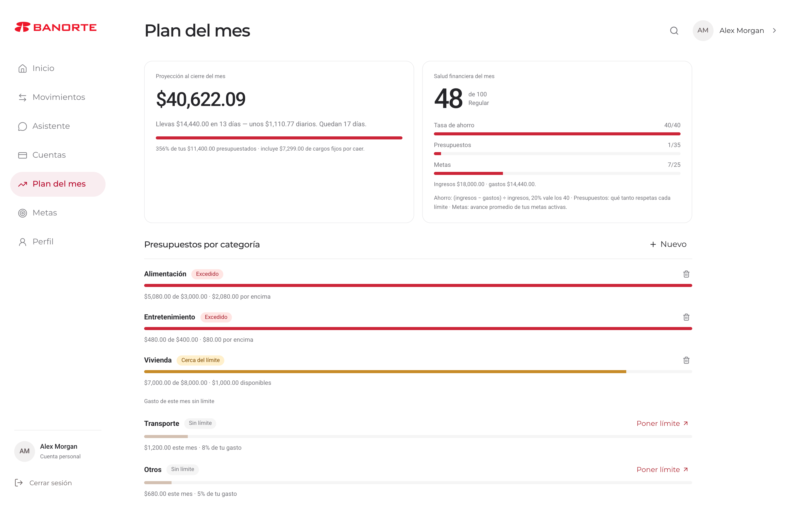Click the AM avatar in the header

(703, 30)
